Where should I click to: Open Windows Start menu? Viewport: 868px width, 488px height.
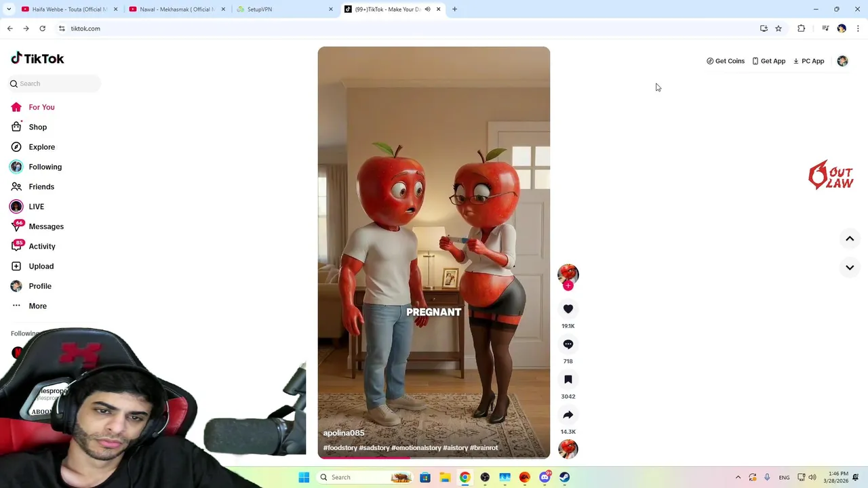click(304, 477)
